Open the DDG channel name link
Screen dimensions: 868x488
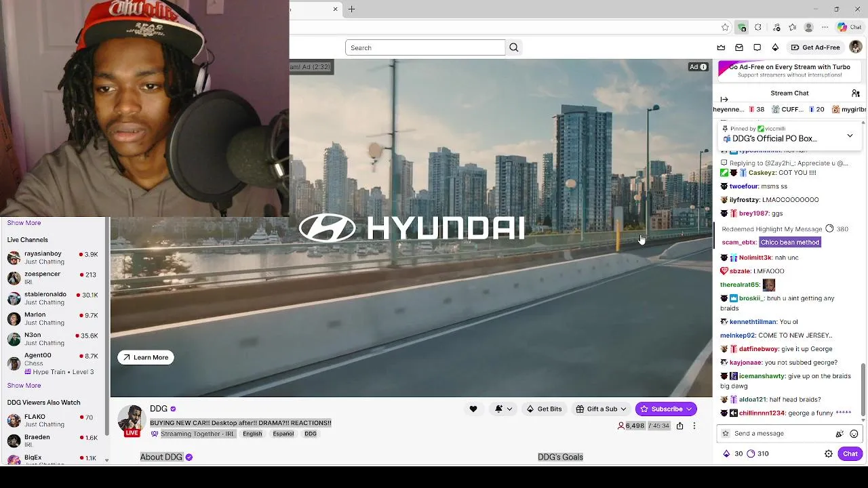[x=159, y=409]
